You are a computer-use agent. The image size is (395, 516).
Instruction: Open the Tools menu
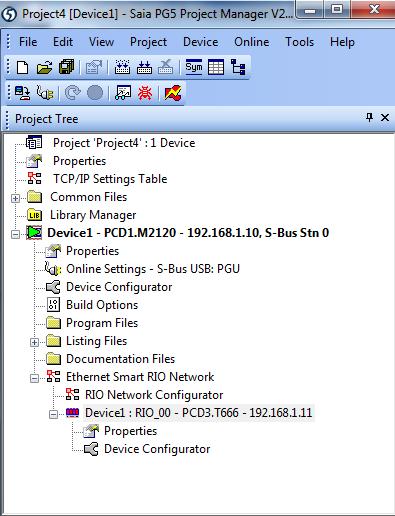point(299,42)
